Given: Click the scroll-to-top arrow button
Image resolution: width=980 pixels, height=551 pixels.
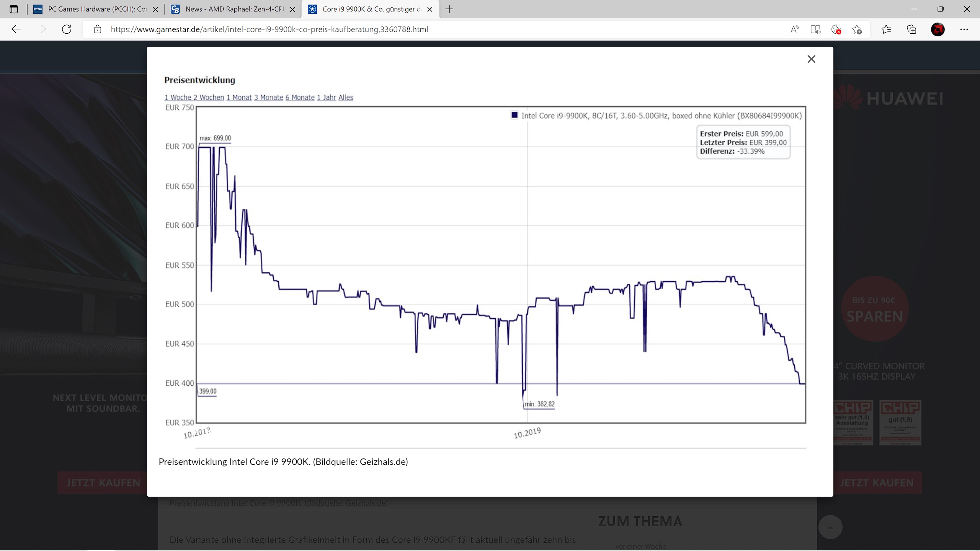Looking at the screenshot, I should point(830,528).
